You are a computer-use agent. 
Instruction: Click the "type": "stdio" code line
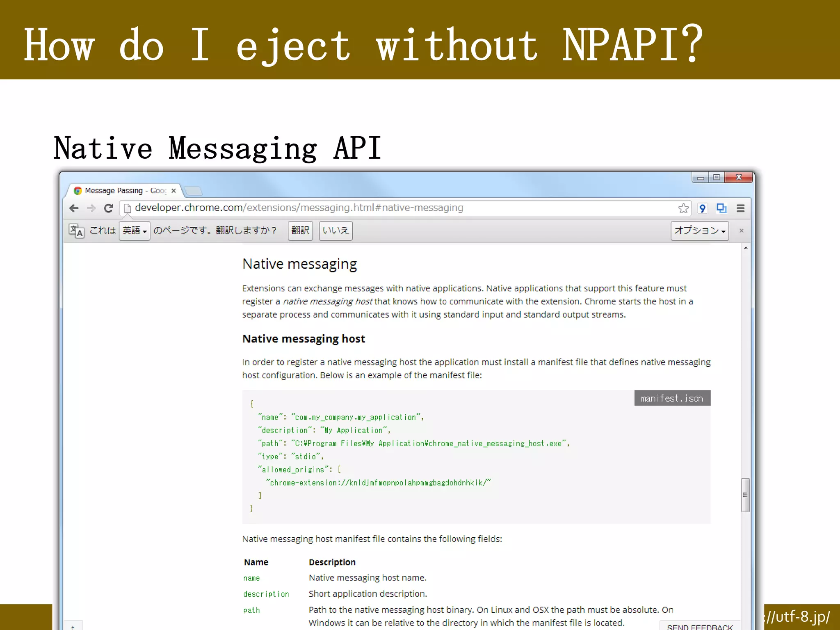(x=291, y=457)
